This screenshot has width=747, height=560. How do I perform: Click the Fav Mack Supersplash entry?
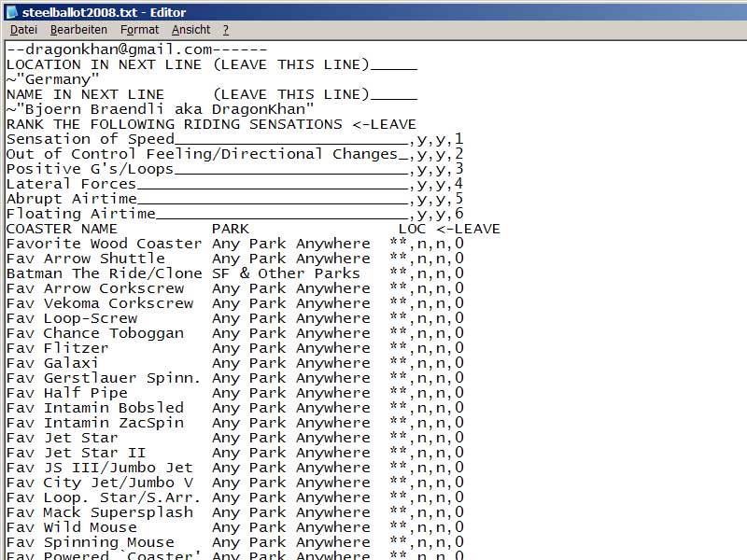tap(99, 512)
